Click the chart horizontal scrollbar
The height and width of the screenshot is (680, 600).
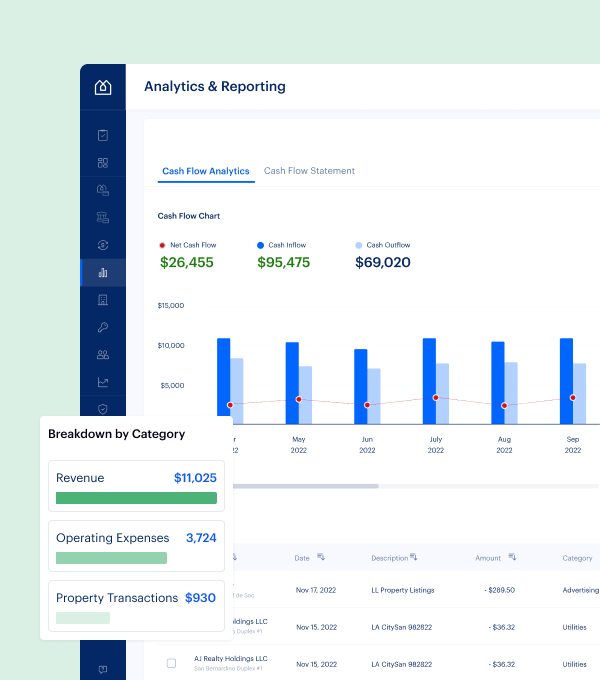coord(306,486)
